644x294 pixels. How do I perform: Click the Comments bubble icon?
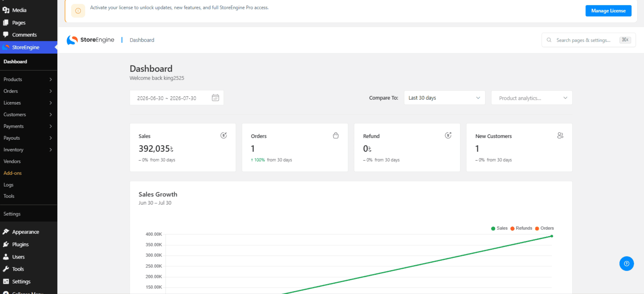pos(6,35)
